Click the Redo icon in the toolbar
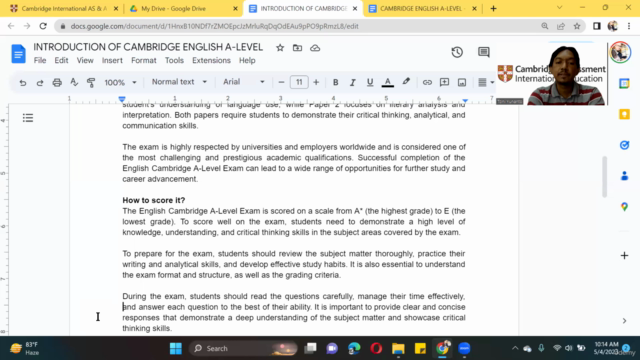 pos(40,83)
